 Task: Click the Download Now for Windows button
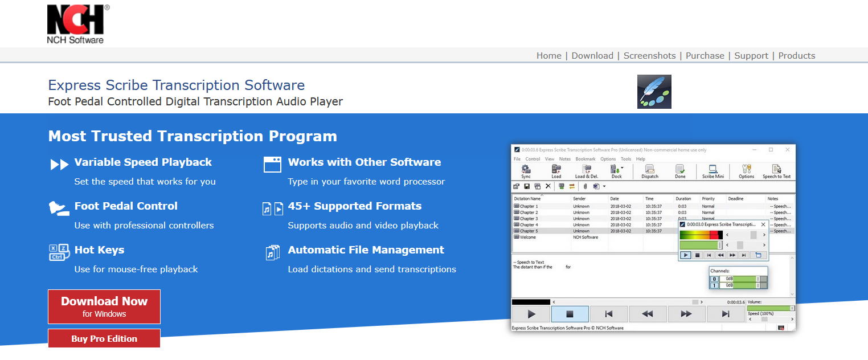(x=104, y=306)
